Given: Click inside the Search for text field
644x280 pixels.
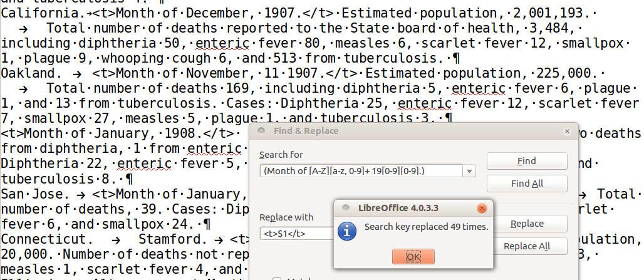Looking at the screenshot, I should (x=360, y=170).
